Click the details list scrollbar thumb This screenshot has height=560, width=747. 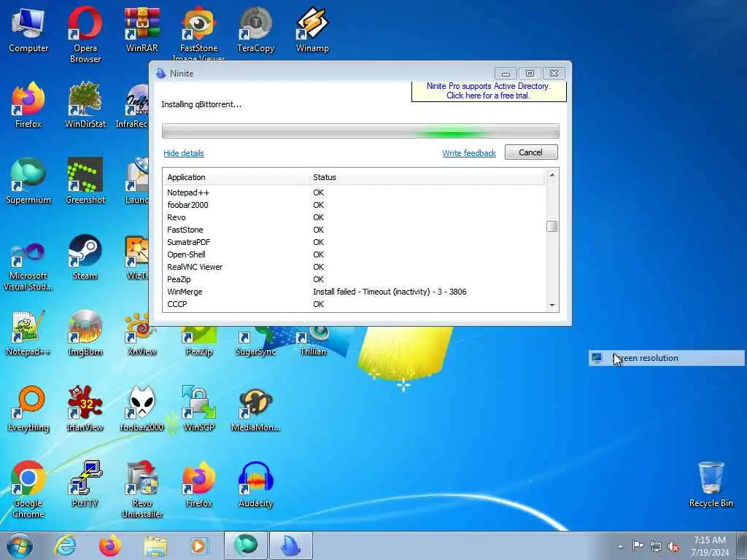tap(551, 226)
